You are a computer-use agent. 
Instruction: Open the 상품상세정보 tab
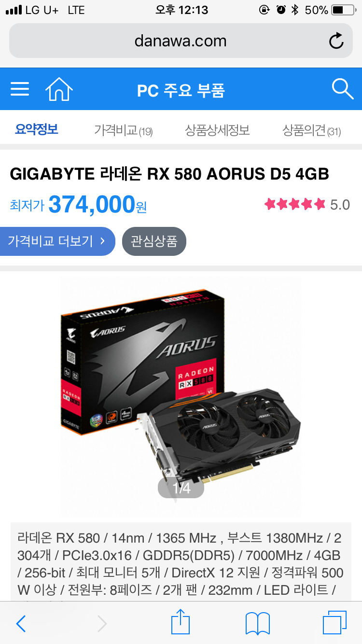click(217, 130)
